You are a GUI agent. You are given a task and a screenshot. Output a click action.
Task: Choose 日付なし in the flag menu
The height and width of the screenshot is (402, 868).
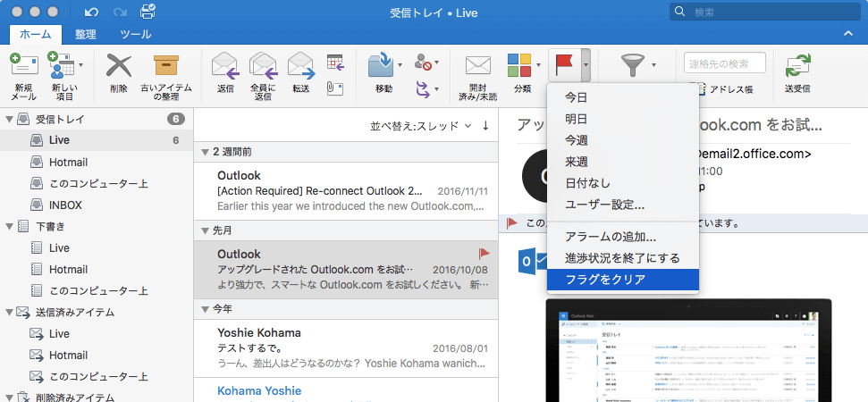(x=623, y=183)
